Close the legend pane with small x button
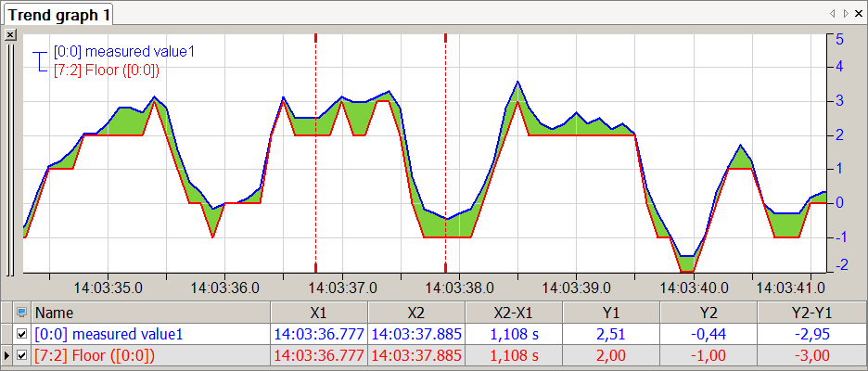This screenshot has width=868, height=371. point(9,35)
